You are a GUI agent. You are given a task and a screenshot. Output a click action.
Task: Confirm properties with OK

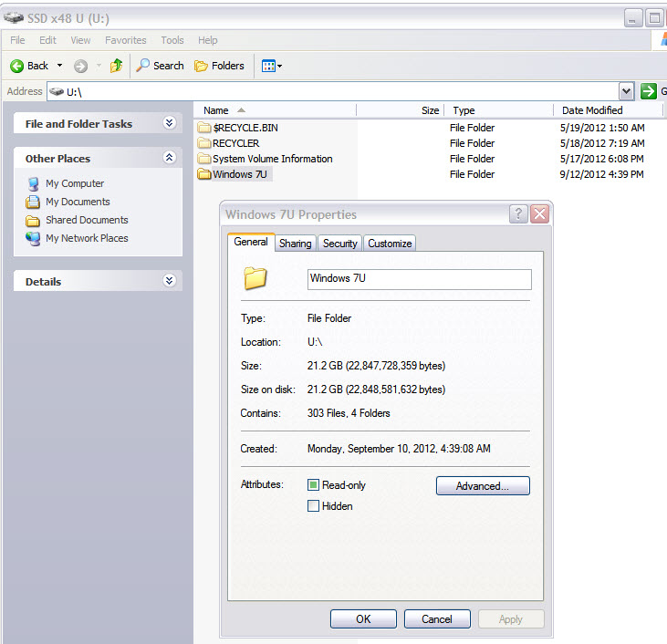[363, 618]
